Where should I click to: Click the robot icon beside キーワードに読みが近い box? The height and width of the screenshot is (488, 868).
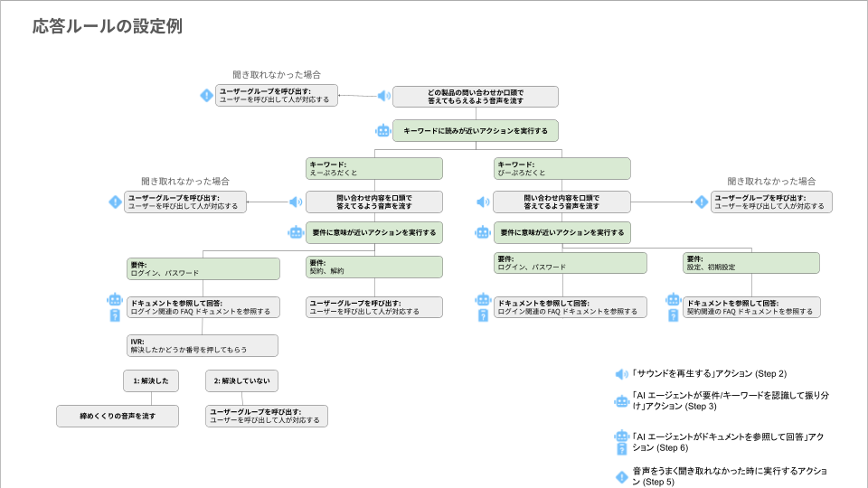click(x=383, y=130)
